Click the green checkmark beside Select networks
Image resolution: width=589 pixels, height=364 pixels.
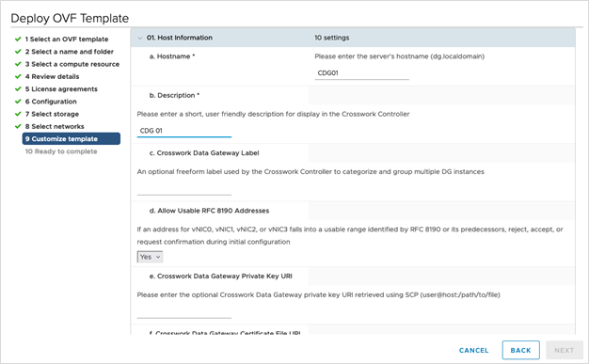[x=18, y=126]
